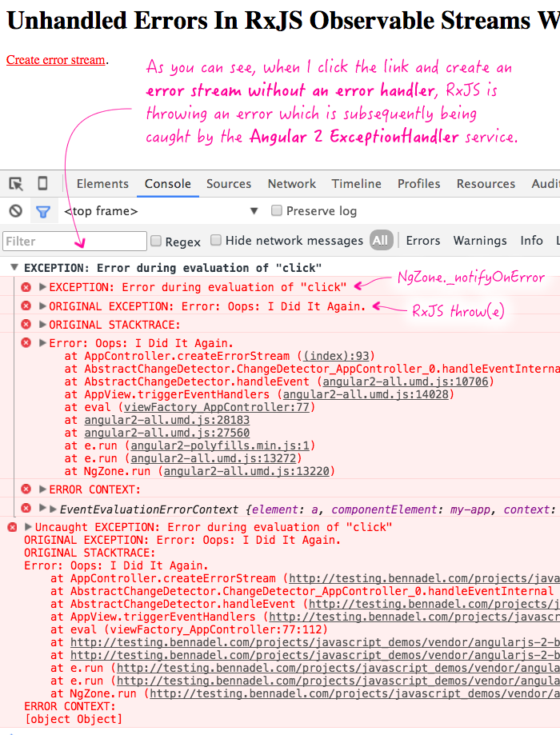560x735 pixels.
Task: Click the [object Object] text line
Action: (74, 718)
